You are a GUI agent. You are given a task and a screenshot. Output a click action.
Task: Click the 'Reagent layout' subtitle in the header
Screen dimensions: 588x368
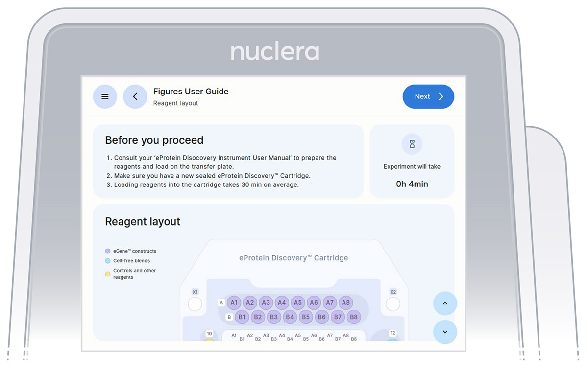coord(176,103)
